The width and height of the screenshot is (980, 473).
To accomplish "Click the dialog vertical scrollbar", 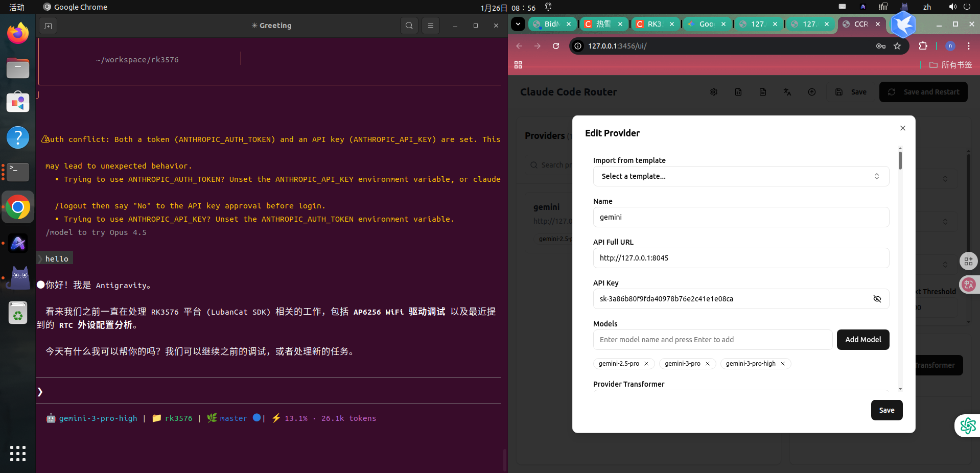I will [900, 160].
